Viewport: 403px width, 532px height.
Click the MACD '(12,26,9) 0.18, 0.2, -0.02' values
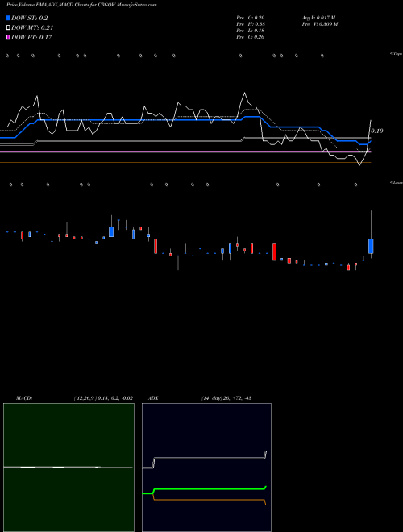(103, 398)
